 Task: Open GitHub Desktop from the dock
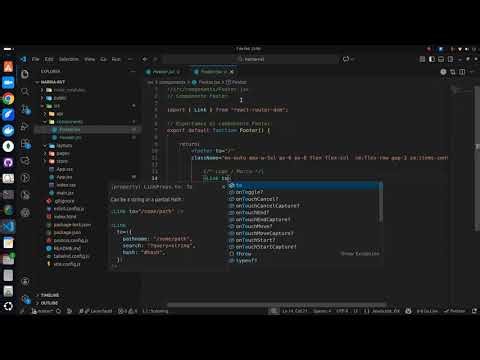pos(8,162)
